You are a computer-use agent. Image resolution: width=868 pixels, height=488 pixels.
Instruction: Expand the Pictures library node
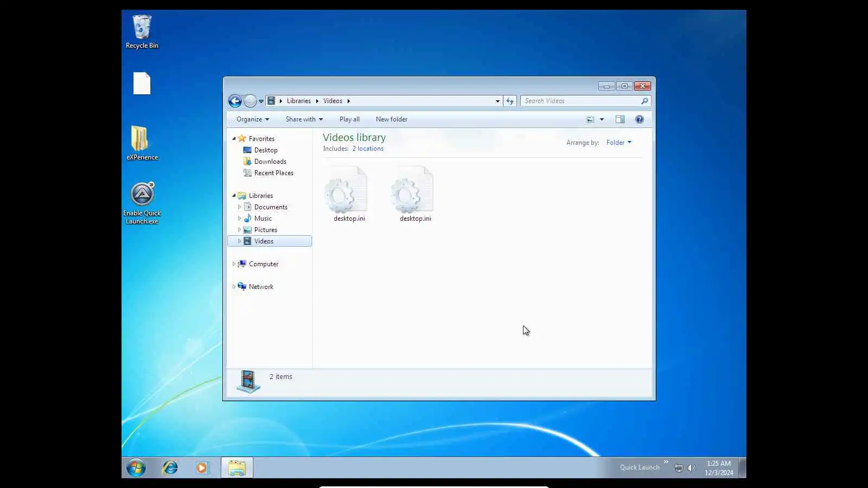point(239,230)
